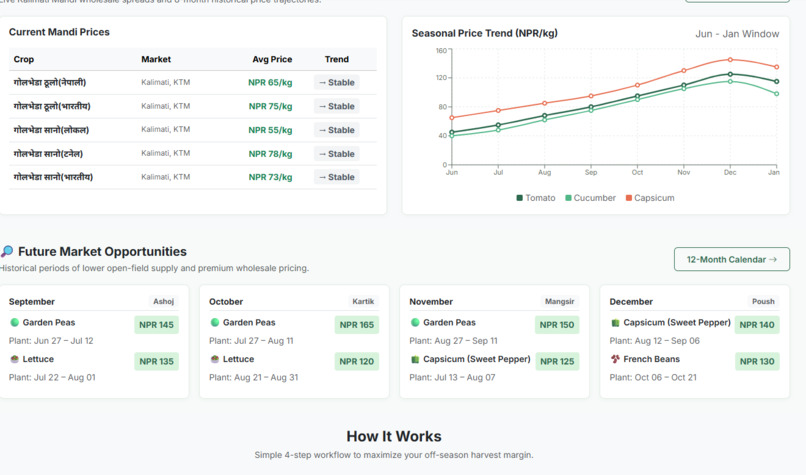Click price NPR 55/kg
This screenshot has height=475, width=806.
click(x=270, y=130)
